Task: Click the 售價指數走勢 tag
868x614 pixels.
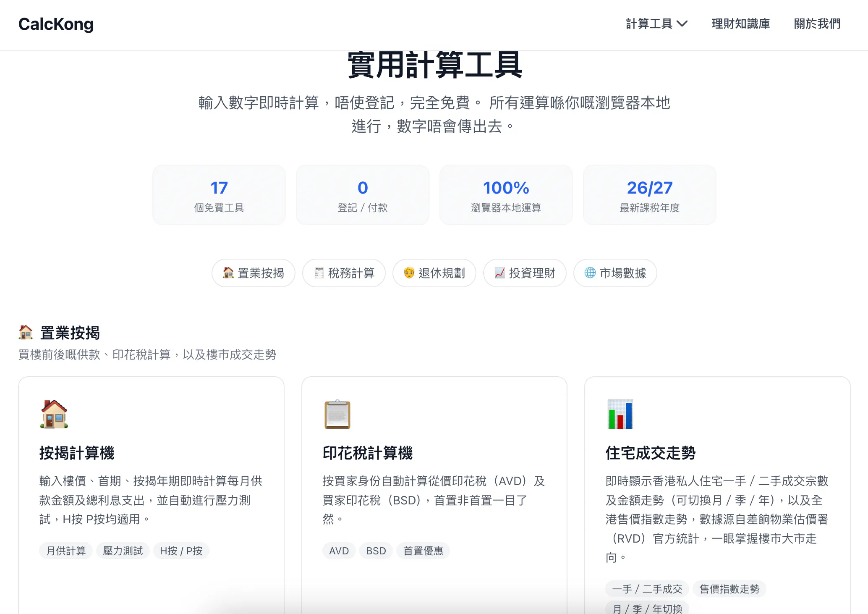Action: tap(729, 589)
